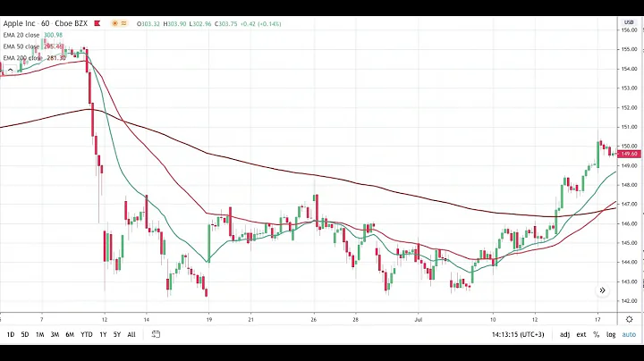
Task: Select the 1M time range
Action: (x=39, y=335)
